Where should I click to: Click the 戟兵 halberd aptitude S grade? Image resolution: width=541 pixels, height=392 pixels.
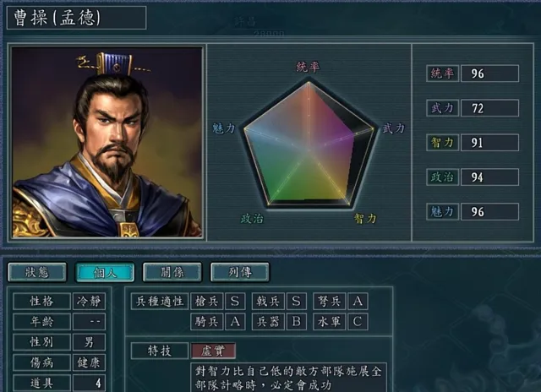tap(297, 302)
